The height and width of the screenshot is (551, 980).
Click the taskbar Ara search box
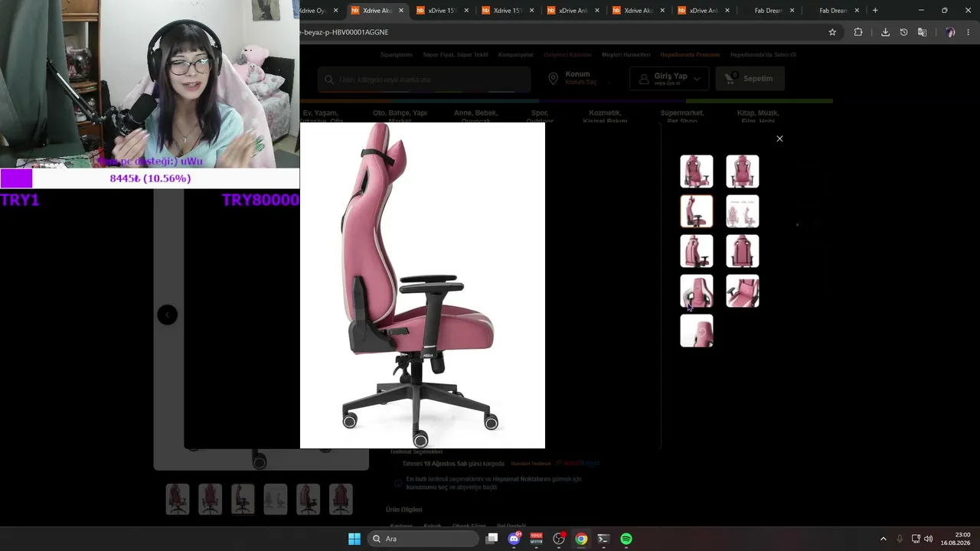pyautogui.click(x=423, y=539)
